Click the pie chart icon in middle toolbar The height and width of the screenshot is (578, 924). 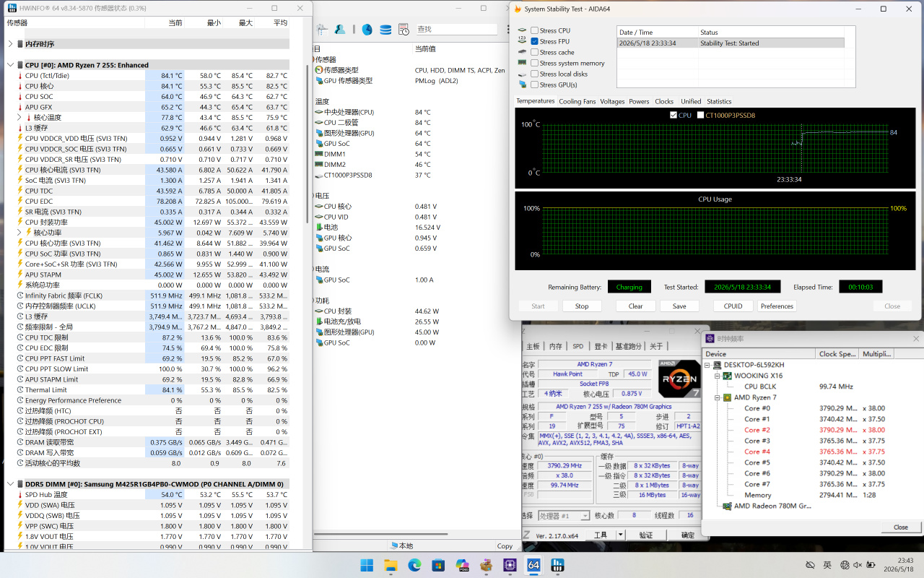point(367,30)
